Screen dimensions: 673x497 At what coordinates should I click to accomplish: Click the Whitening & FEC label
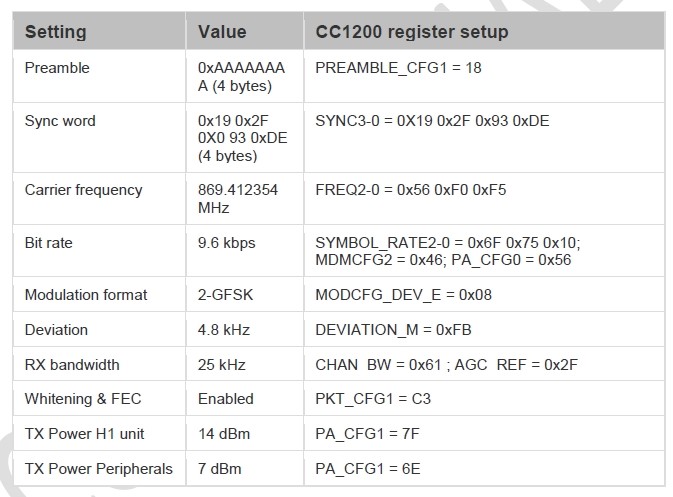pyautogui.click(x=83, y=399)
